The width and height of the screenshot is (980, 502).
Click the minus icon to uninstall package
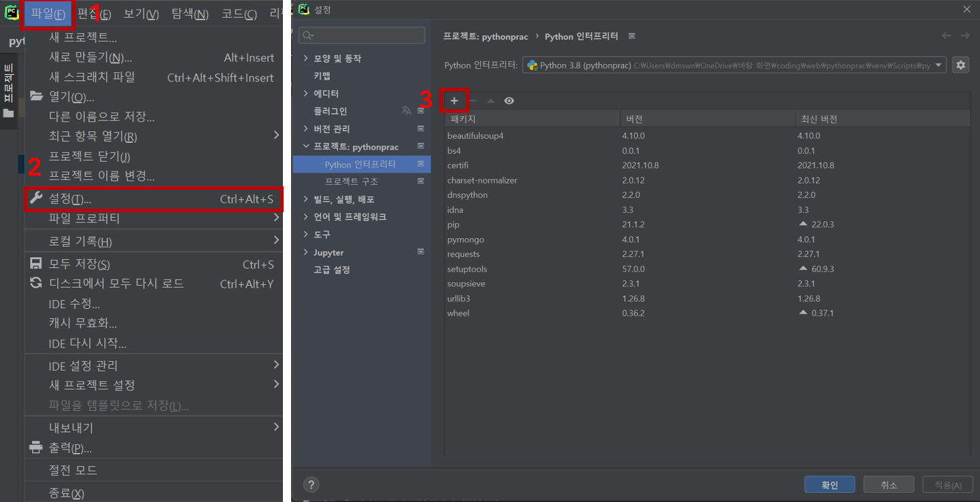pos(473,101)
